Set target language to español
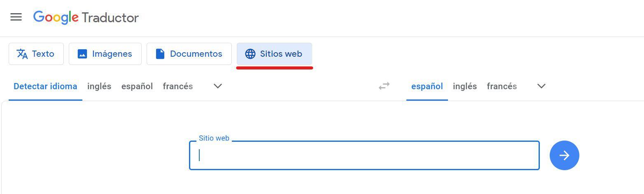 [x=427, y=86]
